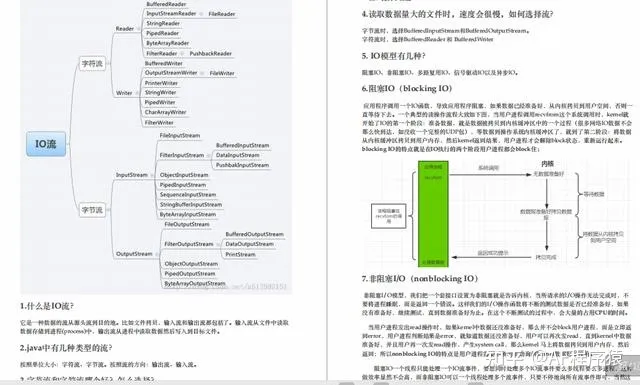Click the 内核 label in blocking IO diagram
Screen dimensions: 640x385
[547, 164]
